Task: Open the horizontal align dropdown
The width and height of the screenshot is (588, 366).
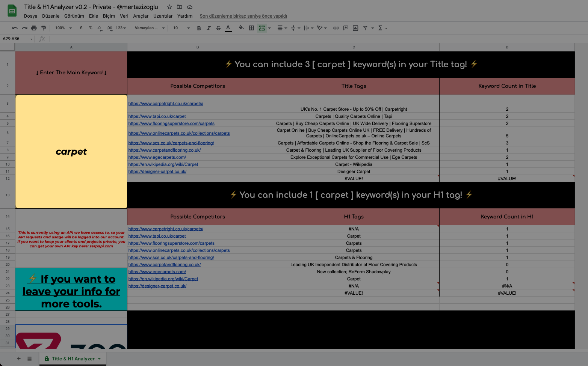Action: tap(282, 28)
